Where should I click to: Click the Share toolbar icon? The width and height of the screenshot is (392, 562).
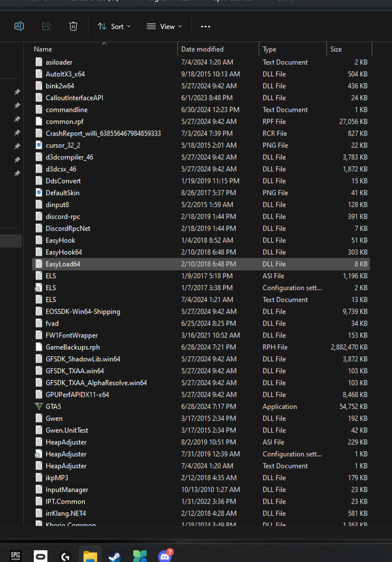(46, 26)
